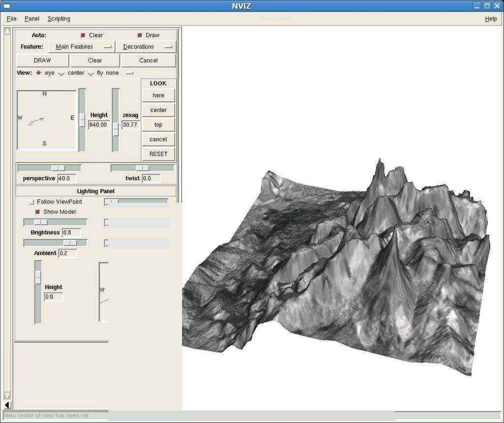Click the perspective slider handle
Image resolution: width=504 pixels, height=423 pixels.
[58, 168]
